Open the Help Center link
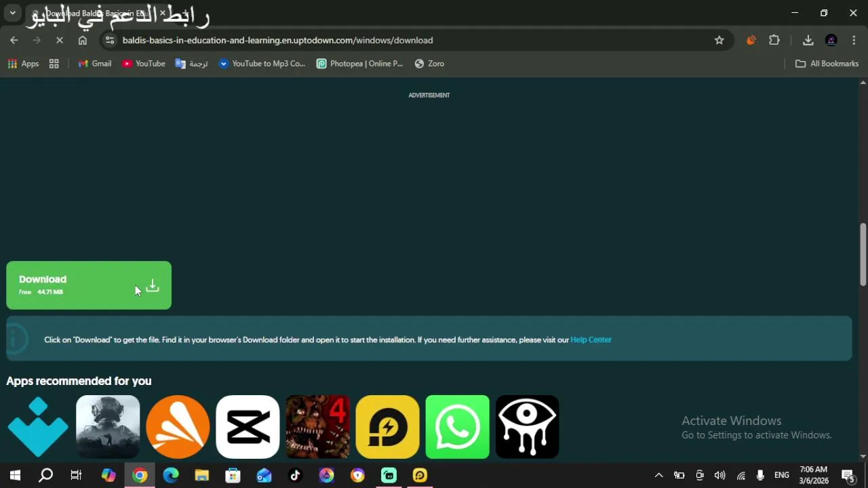 (591, 340)
